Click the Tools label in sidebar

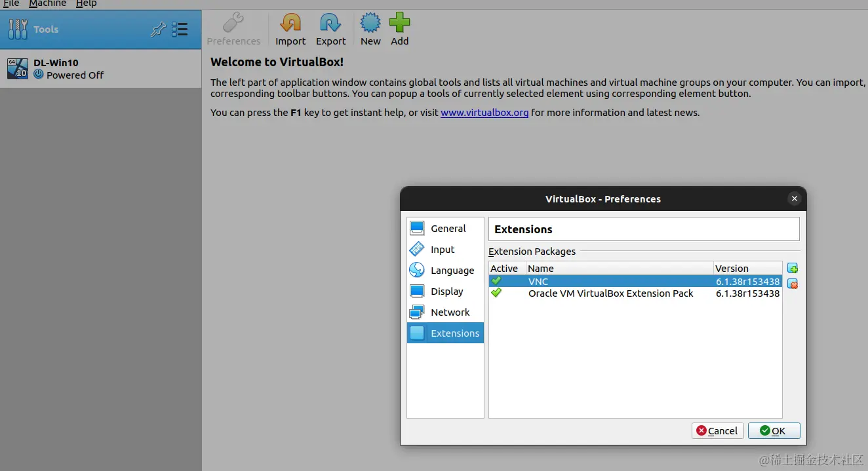coord(46,29)
